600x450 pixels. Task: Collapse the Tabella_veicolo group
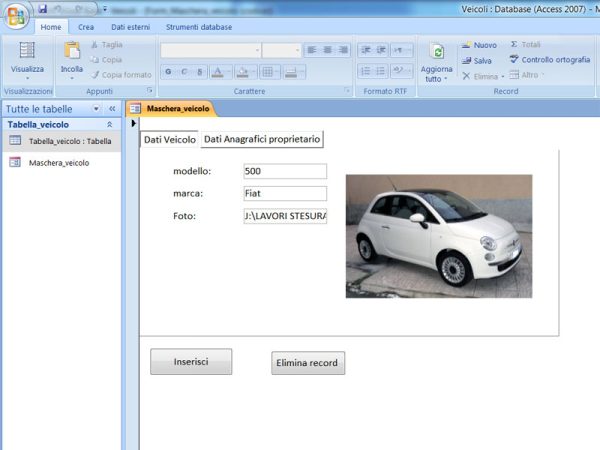click(109, 125)
